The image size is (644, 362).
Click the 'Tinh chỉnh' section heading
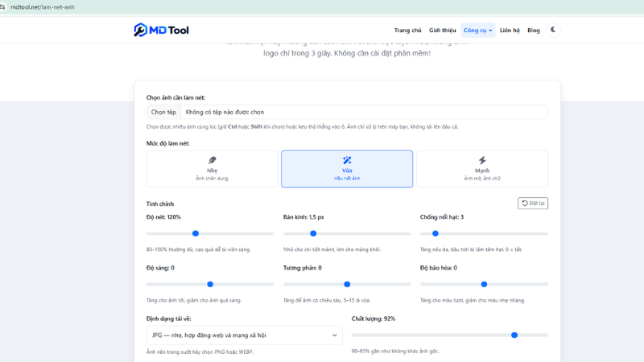click(160, 204)
